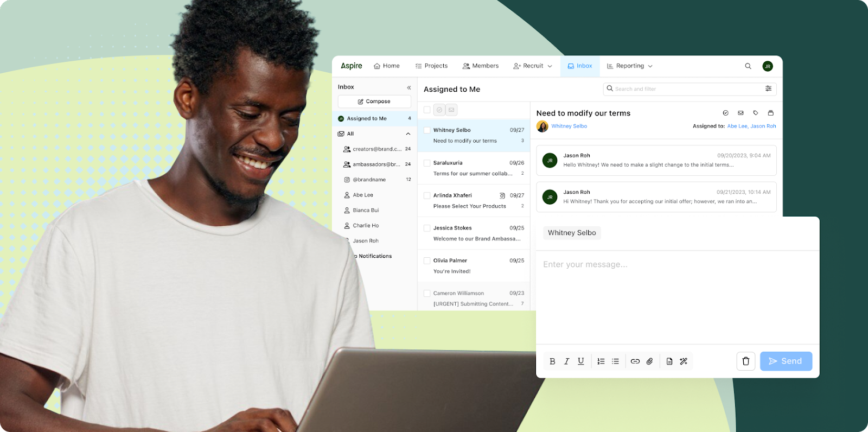Click the Bold formatting icon
The height and width of the screenshot is (432, 868).
click(x=552, y=361)
